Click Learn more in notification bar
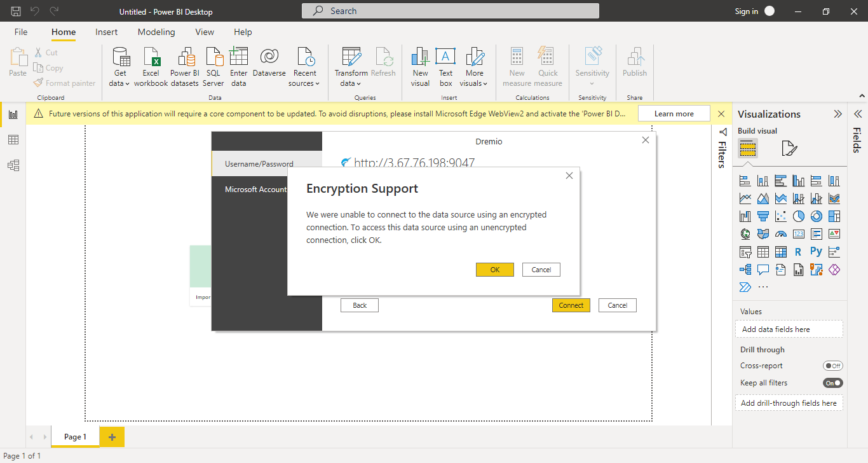The height and width of the screenshot is (463, 868). coord(674,114)
